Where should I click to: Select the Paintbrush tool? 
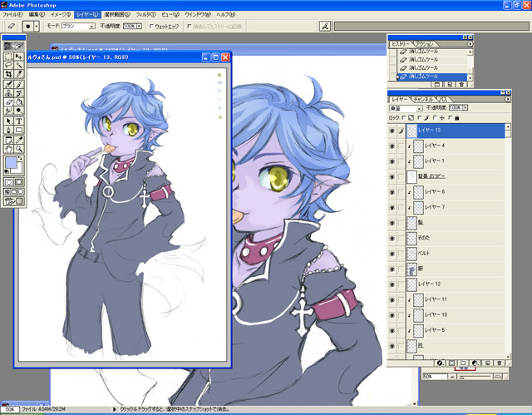point(19,84)
